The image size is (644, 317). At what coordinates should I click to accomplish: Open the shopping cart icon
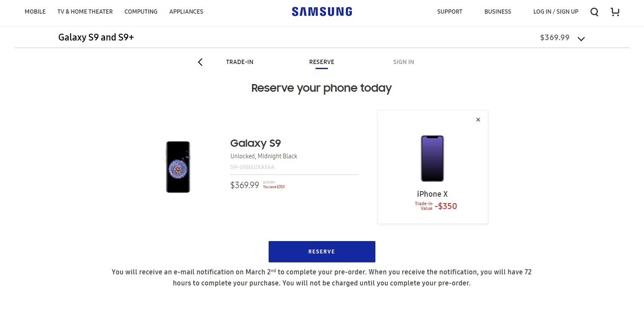pyautogui.click(x=615, y=12)
